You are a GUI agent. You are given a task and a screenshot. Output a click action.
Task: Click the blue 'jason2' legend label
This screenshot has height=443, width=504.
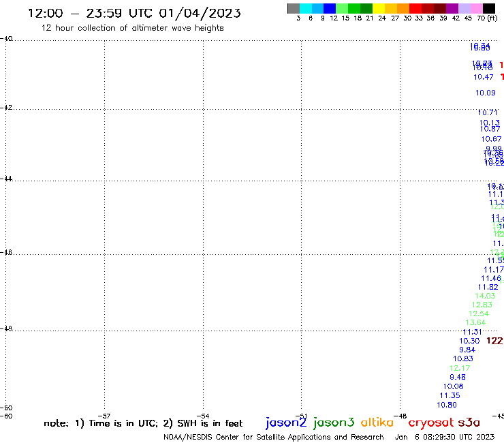coord(286,423)
